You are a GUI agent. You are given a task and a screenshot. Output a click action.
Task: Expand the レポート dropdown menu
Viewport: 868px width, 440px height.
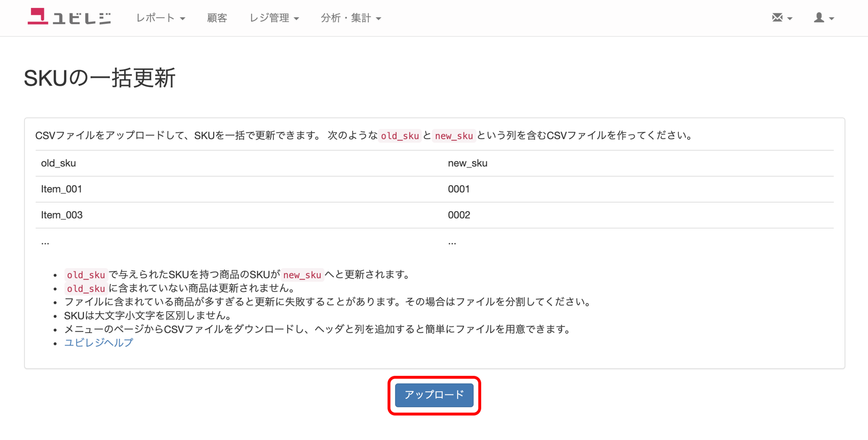(x=160, y=18)
